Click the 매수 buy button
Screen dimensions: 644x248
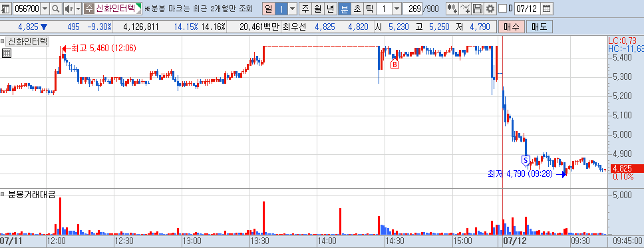click(x=512, y=27)
